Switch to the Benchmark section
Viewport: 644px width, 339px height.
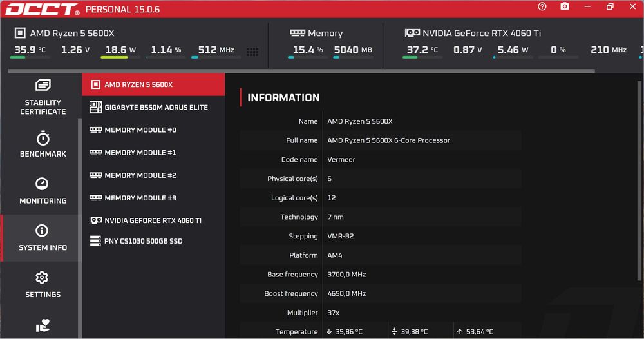[x=43, y=144]
